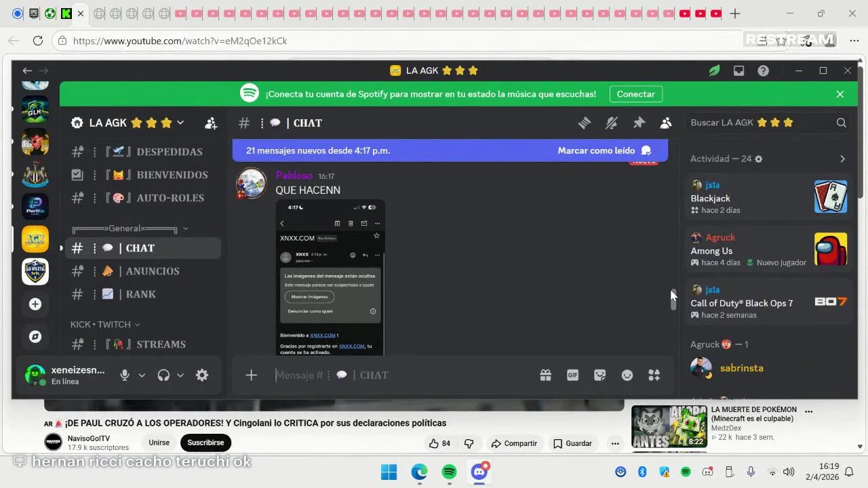The width and height of the screenshot is (868, 488).
Task: Open Call of Duty Black Ops 7 activity
Action: 768,302
